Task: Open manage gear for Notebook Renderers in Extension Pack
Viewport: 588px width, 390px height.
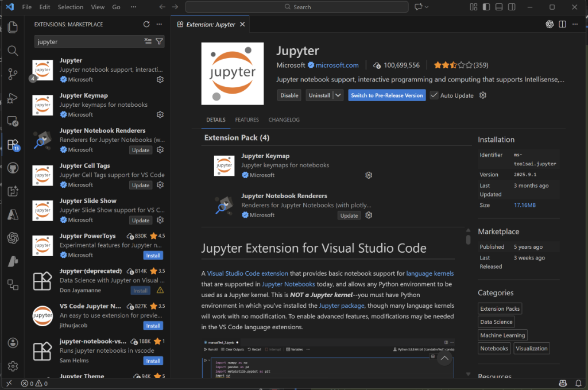Action: tap(369, 215)
